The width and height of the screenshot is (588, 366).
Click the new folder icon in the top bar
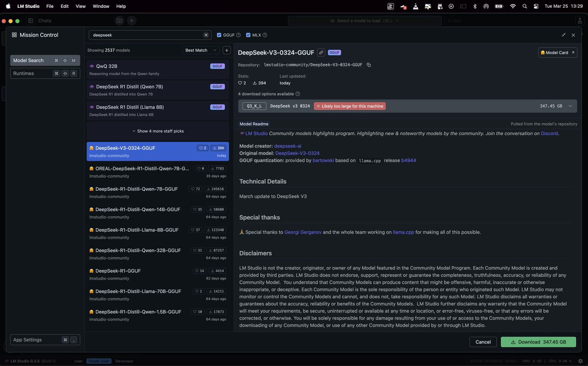click(x=119, y=21)
